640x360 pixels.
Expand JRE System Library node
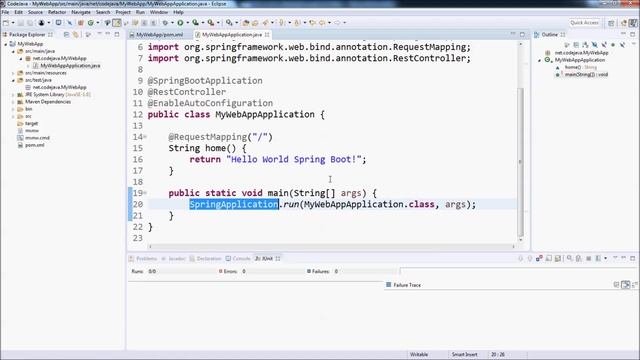point(13,94)
